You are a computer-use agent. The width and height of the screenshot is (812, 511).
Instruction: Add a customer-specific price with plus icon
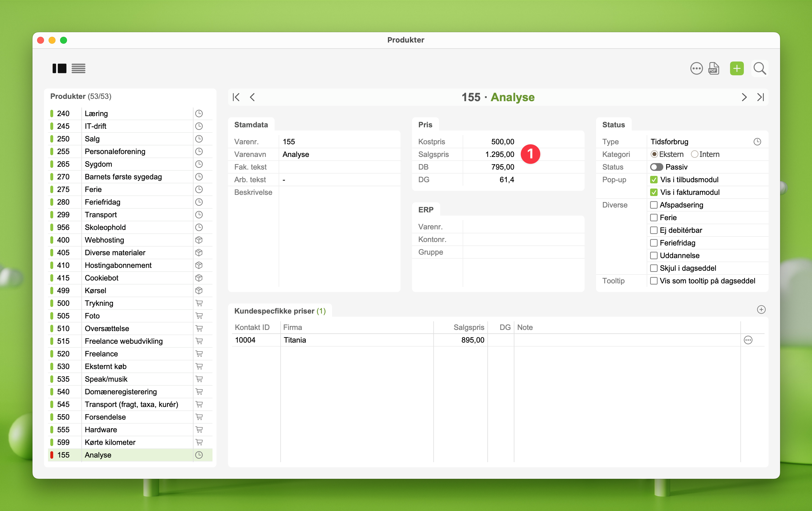pos(761,310)
